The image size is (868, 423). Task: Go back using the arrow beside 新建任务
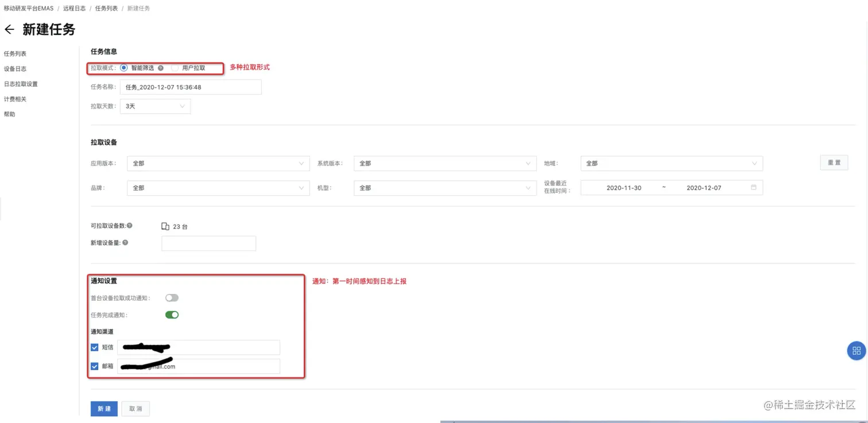[x=9, y=29]
